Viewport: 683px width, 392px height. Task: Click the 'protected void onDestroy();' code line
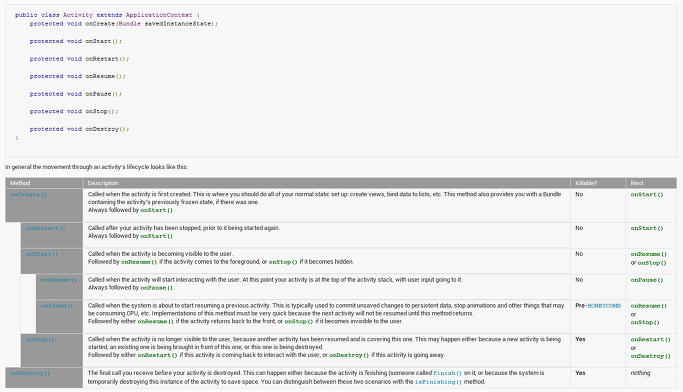(79, 129)
